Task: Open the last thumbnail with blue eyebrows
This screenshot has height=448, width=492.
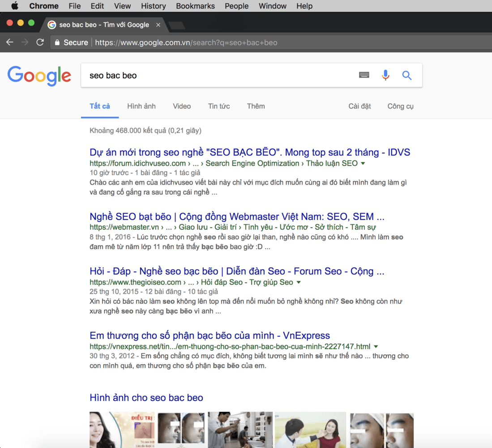Action: click(x=382, y=430)
